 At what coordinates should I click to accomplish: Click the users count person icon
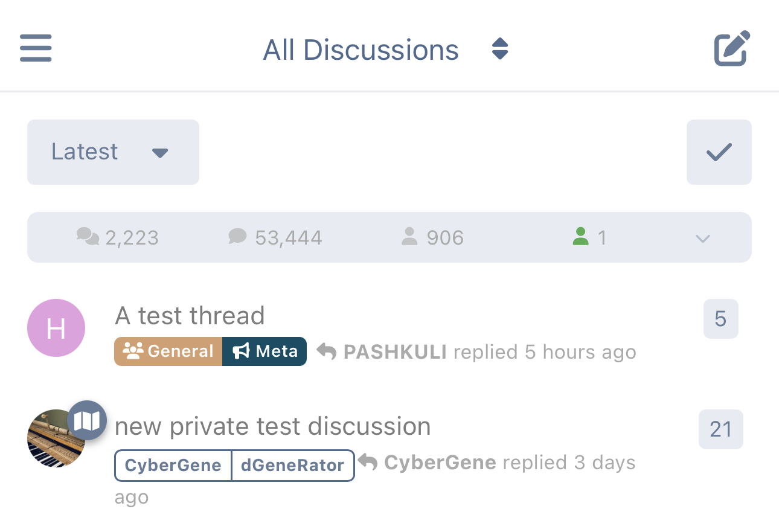coord(409,237)
